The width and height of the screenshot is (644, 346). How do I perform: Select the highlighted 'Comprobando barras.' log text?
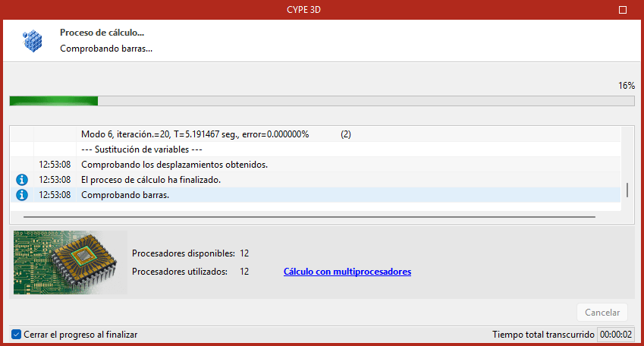click(125, 195)
